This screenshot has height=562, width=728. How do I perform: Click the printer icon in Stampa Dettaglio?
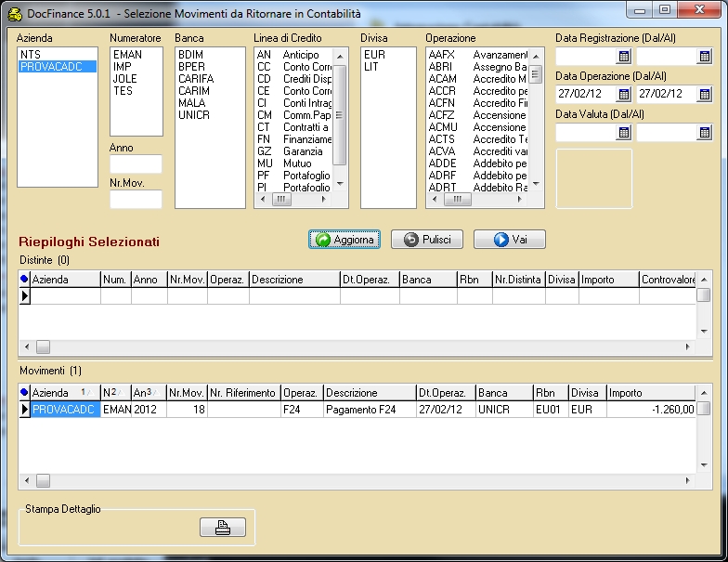(223, 528)
